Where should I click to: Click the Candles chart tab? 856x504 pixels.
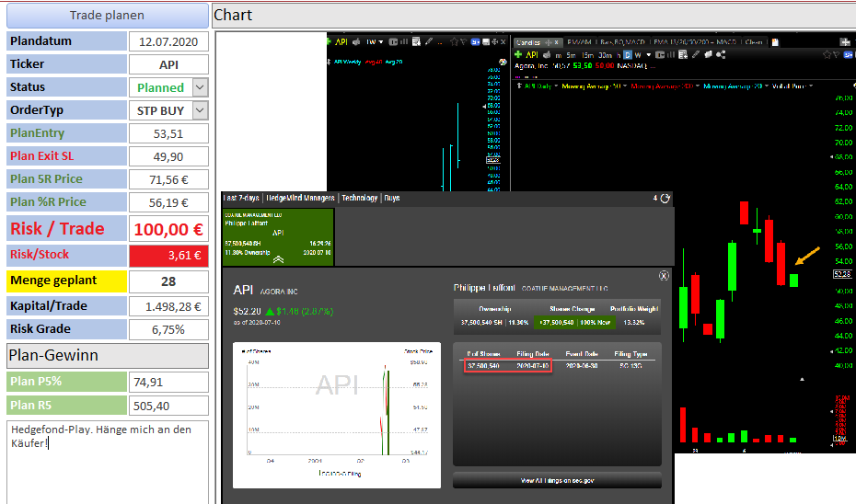pos(528,42)
